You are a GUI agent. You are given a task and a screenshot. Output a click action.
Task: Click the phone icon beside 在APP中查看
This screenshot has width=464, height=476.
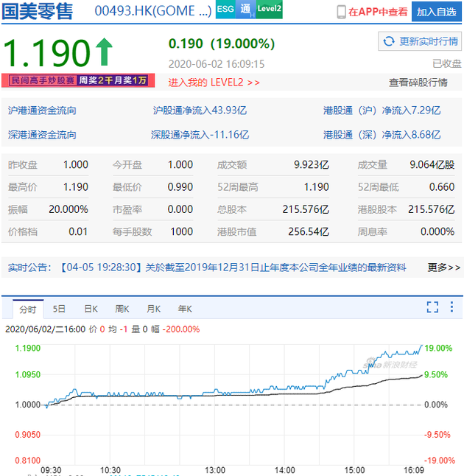tap(342, 12)
